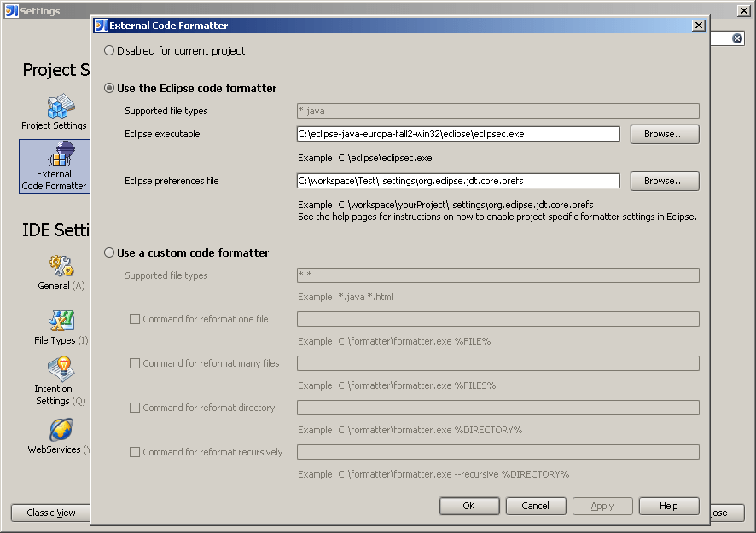Screen dimensions: 756x533
Task: Click custom formatter supported file types field
Action: pyautogui.click(x=498, y=275)
